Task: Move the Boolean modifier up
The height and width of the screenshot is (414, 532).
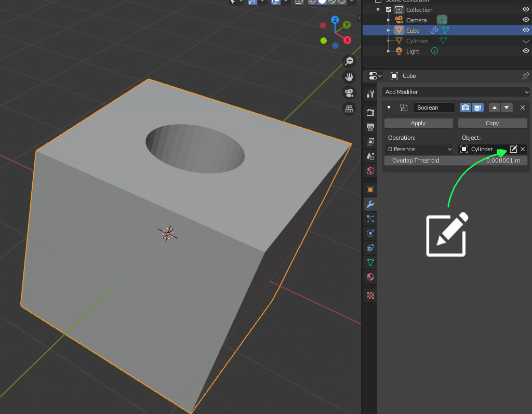Action: [495, 108]
